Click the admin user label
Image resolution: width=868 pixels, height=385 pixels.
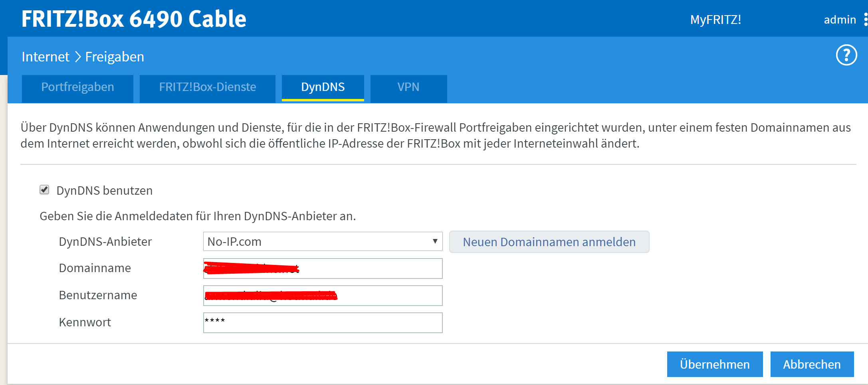pyautogui.click(x=840, y=20)
